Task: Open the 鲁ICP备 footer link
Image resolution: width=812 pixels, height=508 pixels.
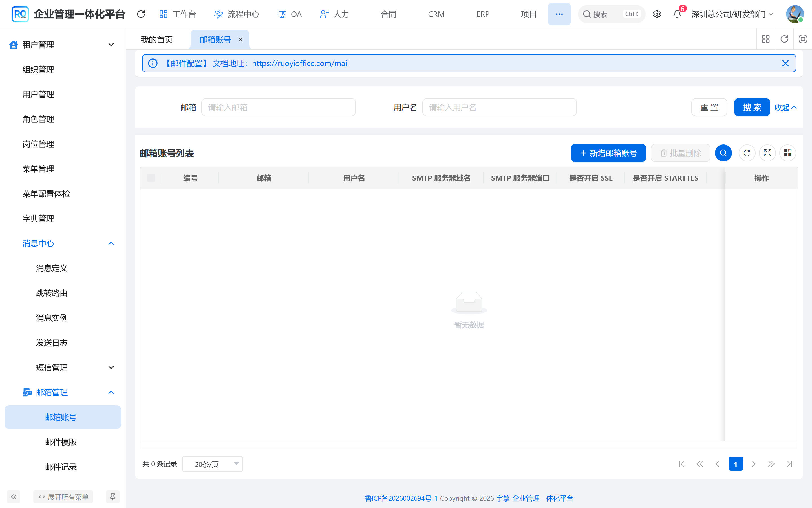Action: 401,498
